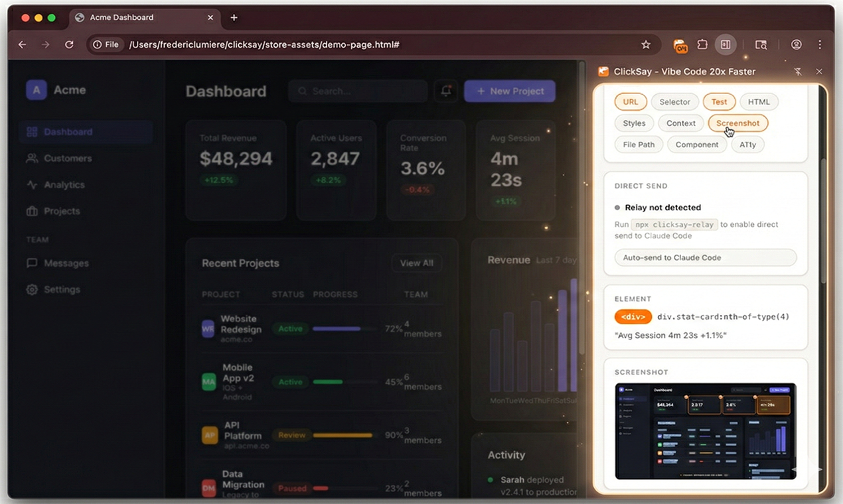Toggle the Selector chip in ClickSay
The width and height of the screenshot is (843, 504).
[x=675, y=102]
